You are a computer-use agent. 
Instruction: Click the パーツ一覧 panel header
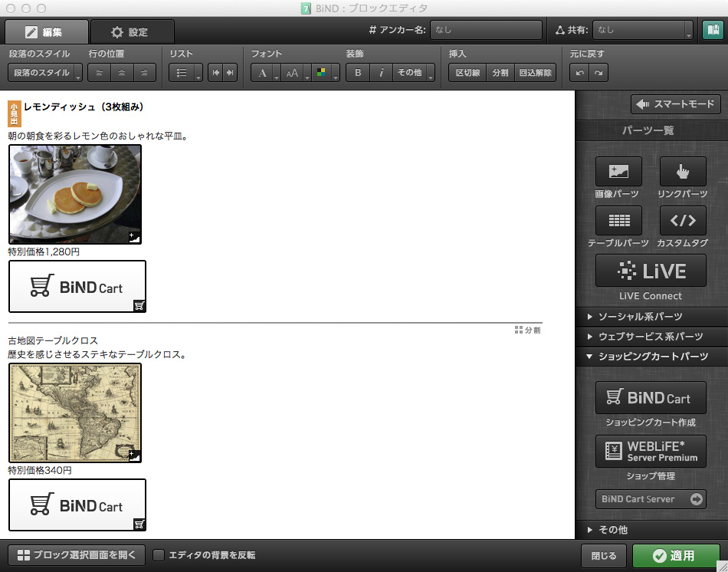coord(648,130)
